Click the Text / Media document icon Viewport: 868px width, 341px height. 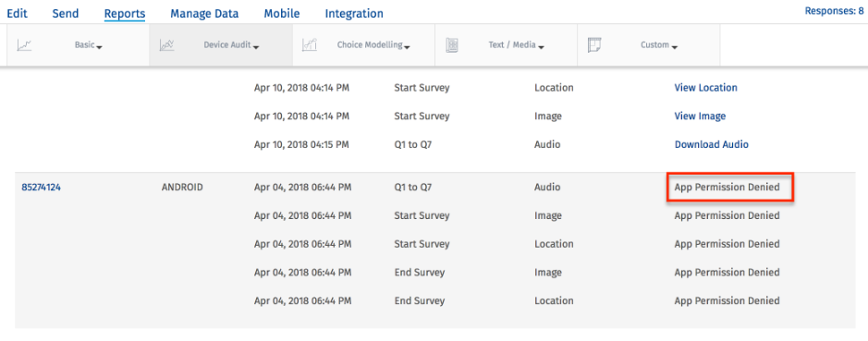pyautogui.click(x=452, y=45)
